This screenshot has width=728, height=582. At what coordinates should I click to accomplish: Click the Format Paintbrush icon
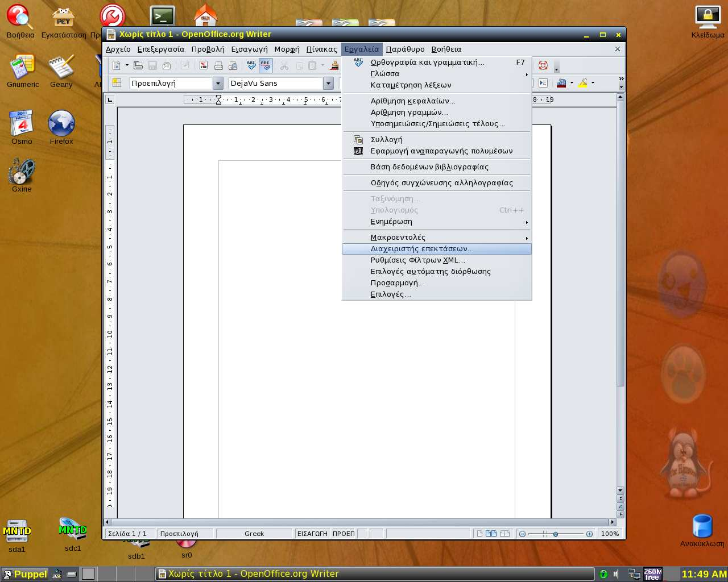coord(334,66)
